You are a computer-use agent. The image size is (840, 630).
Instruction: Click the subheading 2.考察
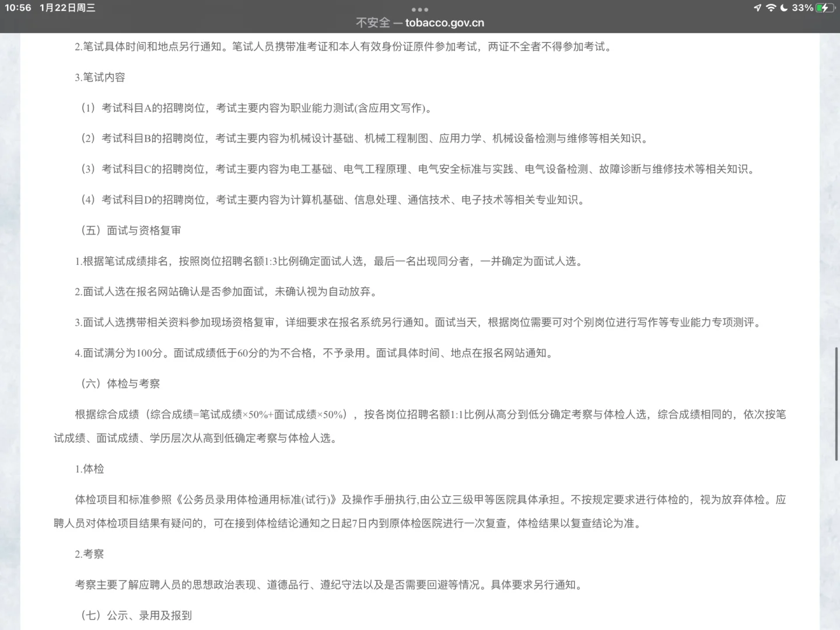click(89, 554)
